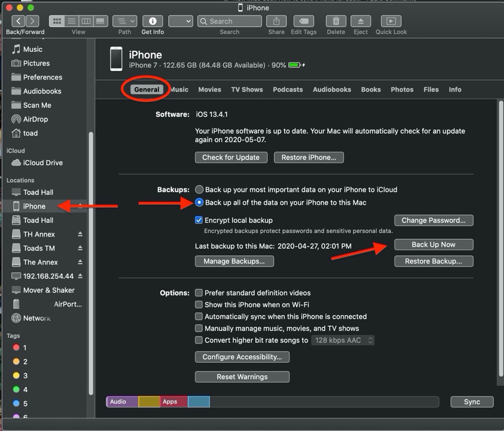
Task: Switch to the Files tab
Action: [431, 89]
